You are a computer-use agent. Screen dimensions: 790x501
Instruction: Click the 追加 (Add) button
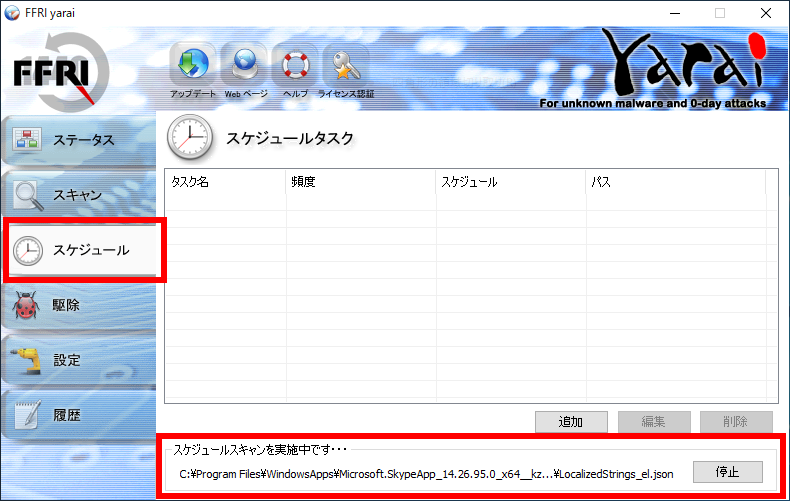pyautogui.click(x=571, y=422)
